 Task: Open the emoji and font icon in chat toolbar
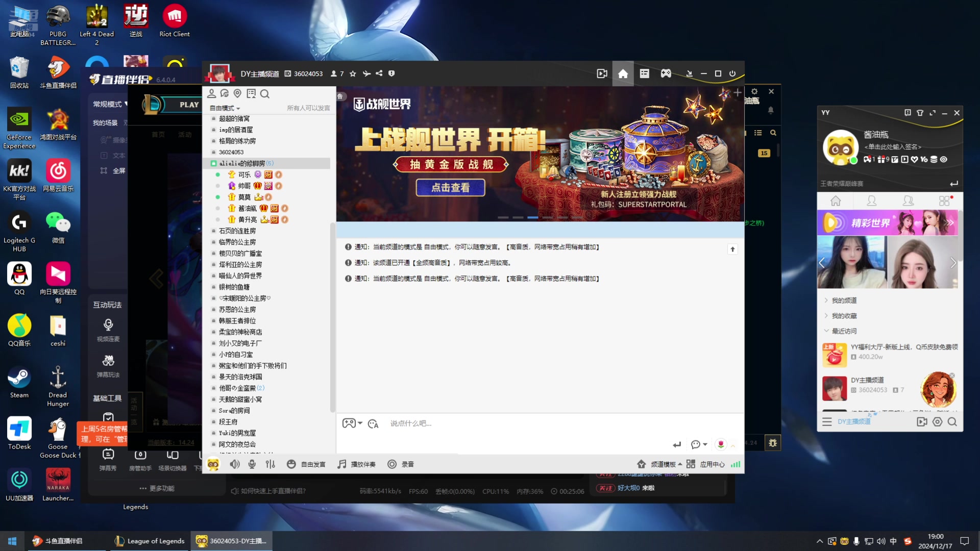[373, 423]
